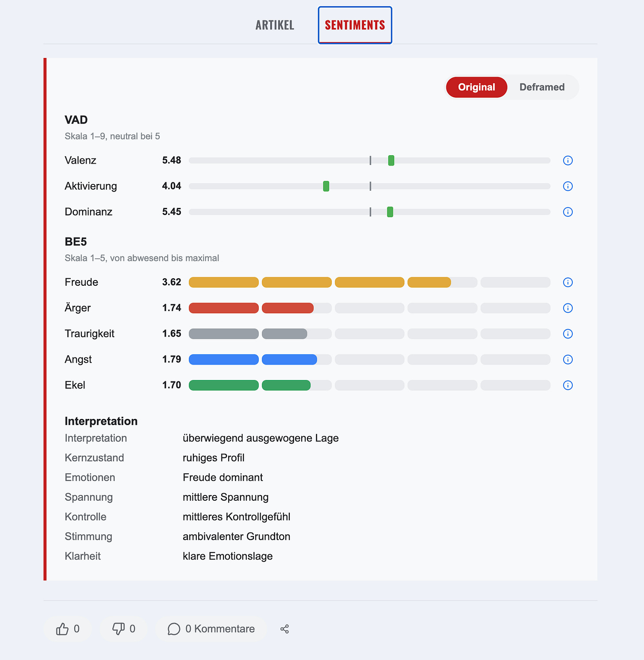Click the Stimmung label
The height and width of the screenshot is (660, 644).
click(88, 537)
